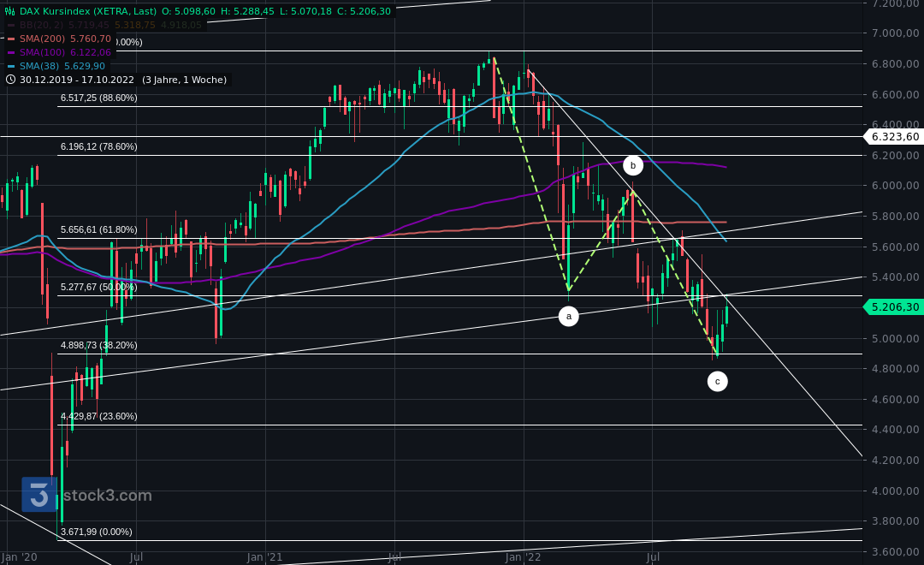Click the Elliott wave 'b' circle marker
The height and width of the screenshot is (565, 924).
point(633,165)
